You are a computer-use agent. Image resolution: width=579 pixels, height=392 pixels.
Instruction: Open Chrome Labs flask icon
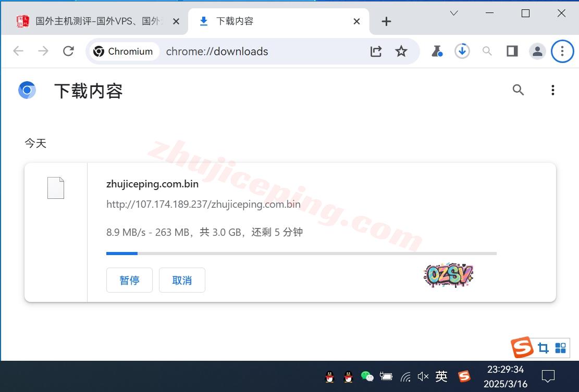[437, 51]
